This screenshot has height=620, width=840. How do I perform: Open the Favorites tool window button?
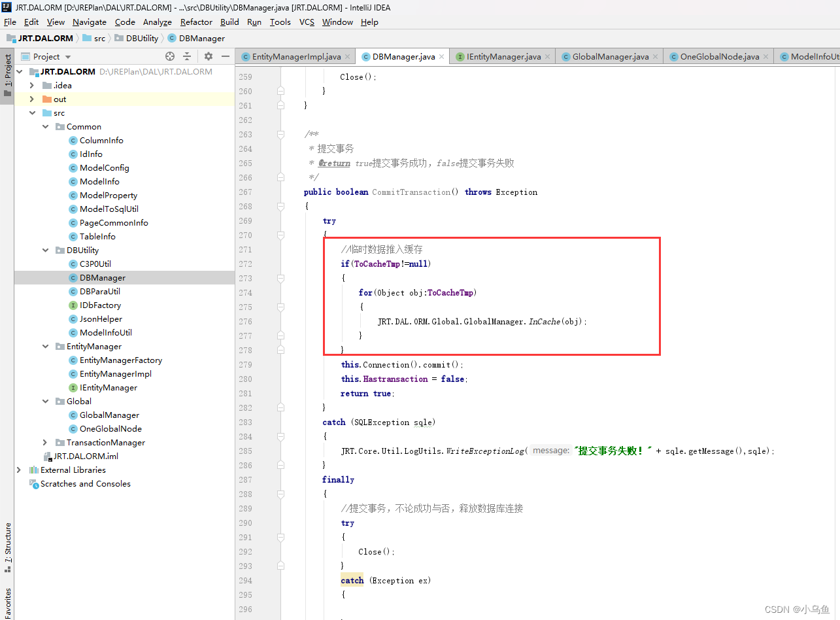click(7, 603)
